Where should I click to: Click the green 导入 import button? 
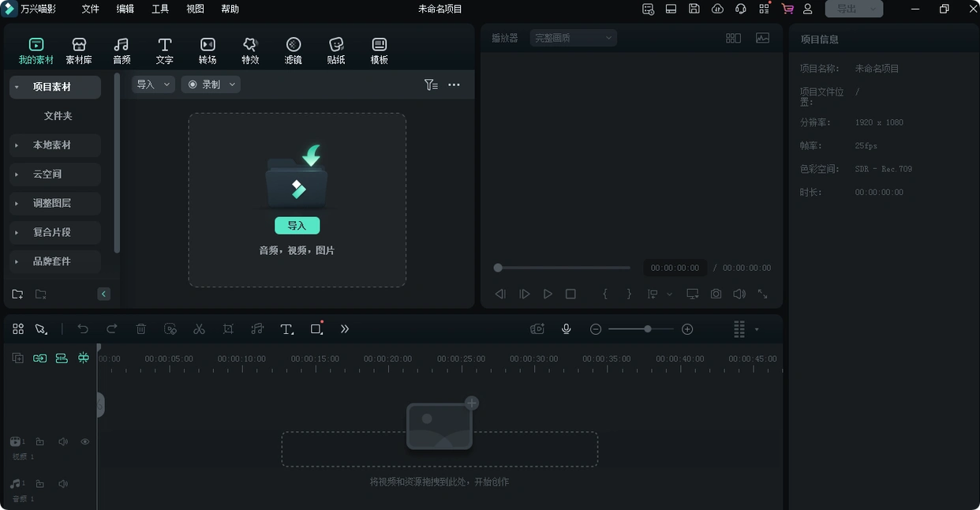(297, 226)
